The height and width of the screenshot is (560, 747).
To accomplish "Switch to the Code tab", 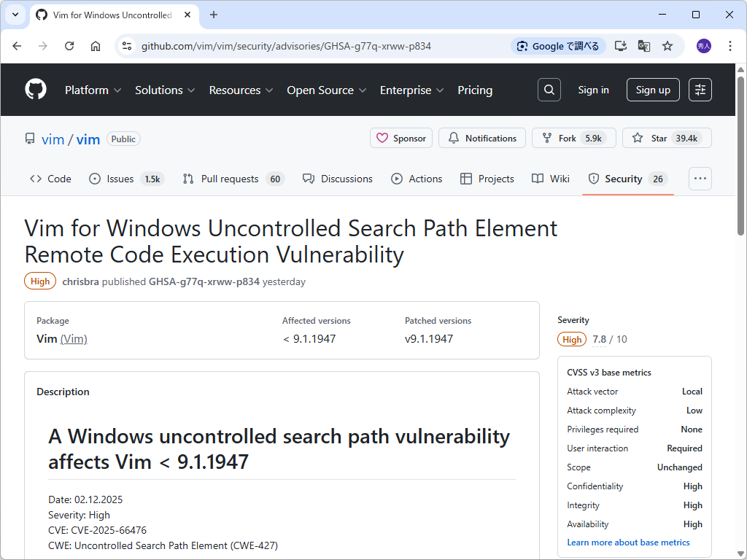I will pos(50,178).
